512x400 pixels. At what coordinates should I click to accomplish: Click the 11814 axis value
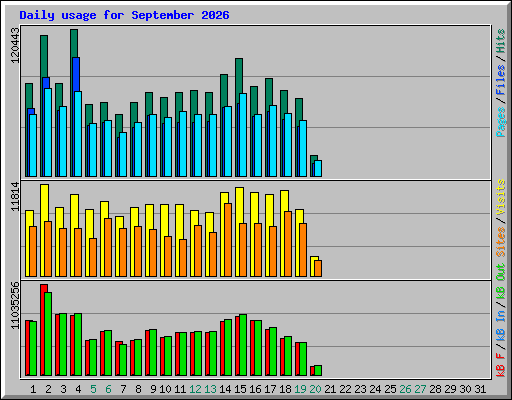15,197
